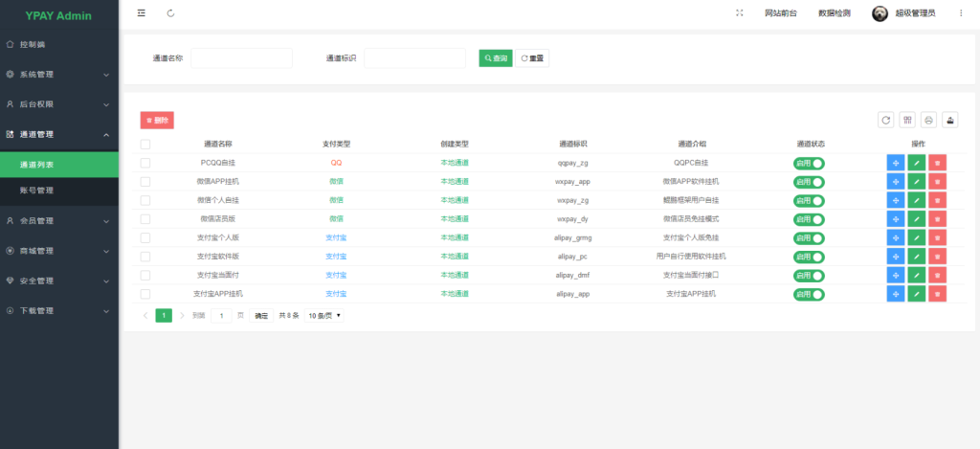
Task: Open the 10 条/页 page size dropdown
Action: [325, 315]
